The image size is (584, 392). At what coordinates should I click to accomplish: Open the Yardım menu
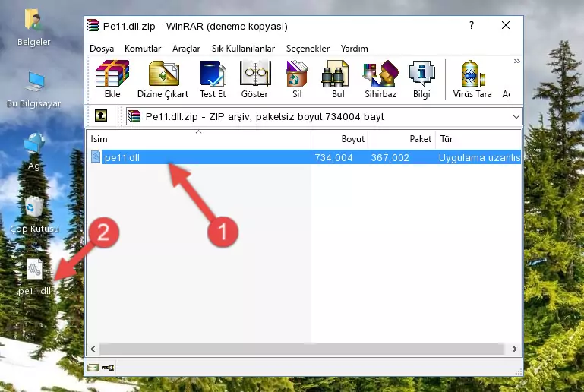point(354,49)
